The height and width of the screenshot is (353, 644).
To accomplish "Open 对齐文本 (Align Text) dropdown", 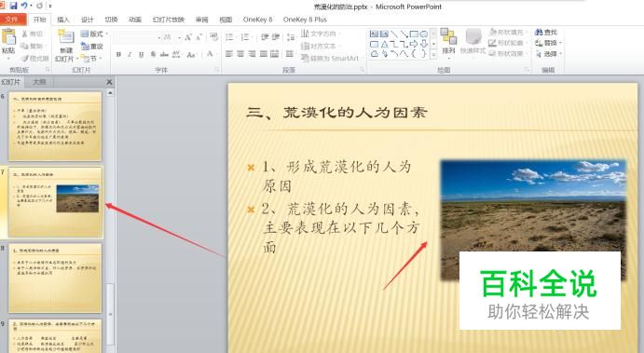I will point(320,46).
